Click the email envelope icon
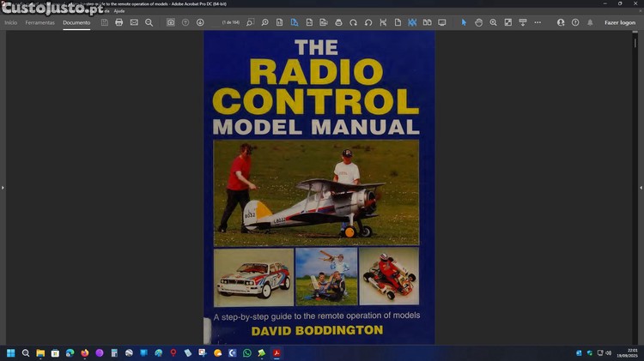Screen dimensions: 644x361 [x=134, y=22]
